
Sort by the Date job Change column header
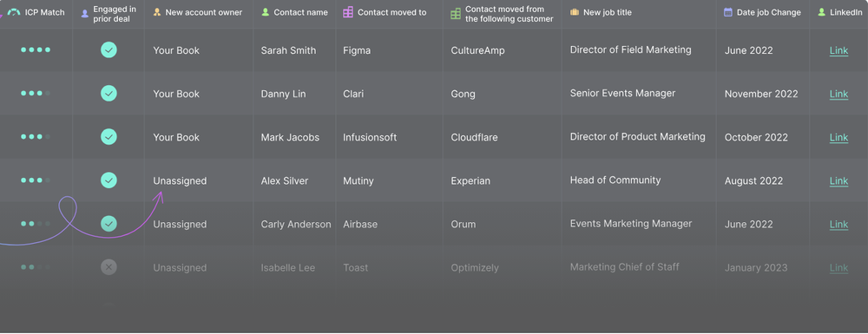768,12
